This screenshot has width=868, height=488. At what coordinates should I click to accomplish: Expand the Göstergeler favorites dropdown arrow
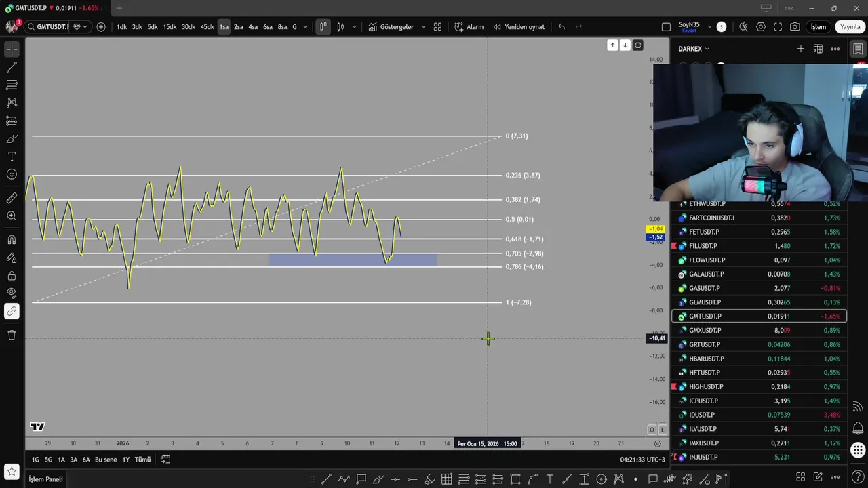(423, 27)
